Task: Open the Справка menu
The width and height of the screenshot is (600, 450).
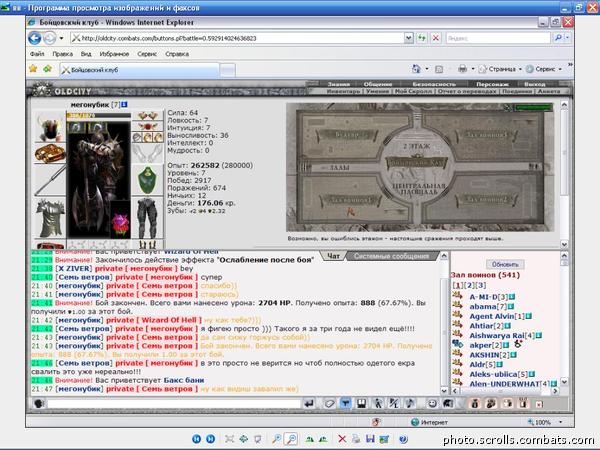Action: pyautogui.click(x=177, y=54)
